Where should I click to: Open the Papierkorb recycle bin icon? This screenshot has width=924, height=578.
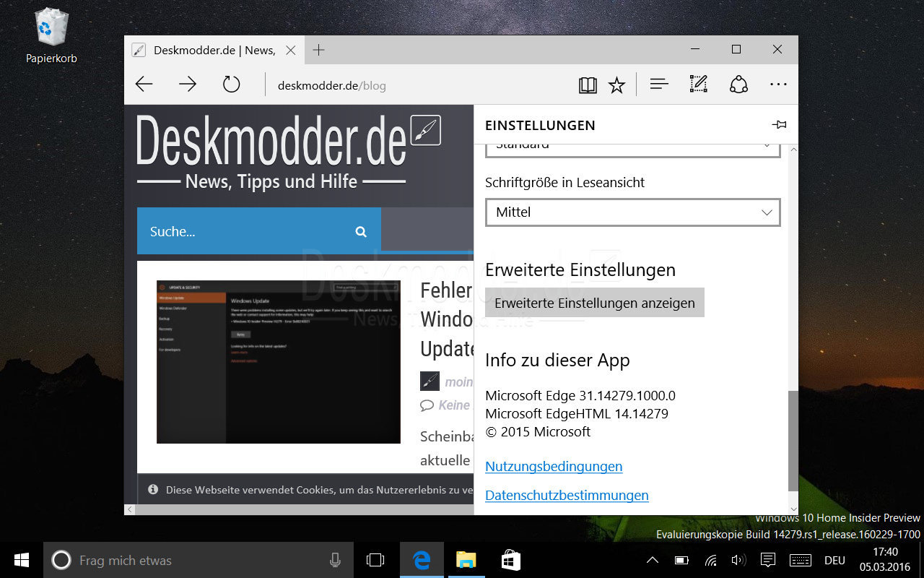point(51,35)
